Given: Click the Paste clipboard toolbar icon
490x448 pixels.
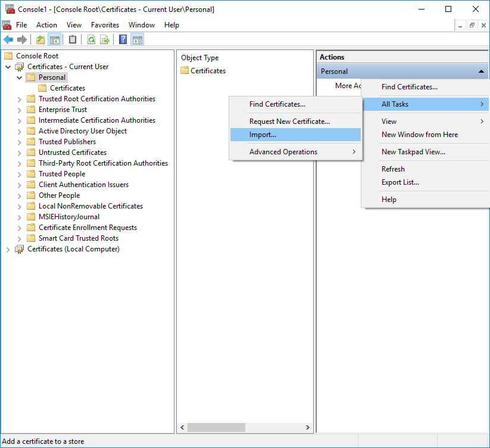Looking at the screenshot, I should tap(73, 40).
